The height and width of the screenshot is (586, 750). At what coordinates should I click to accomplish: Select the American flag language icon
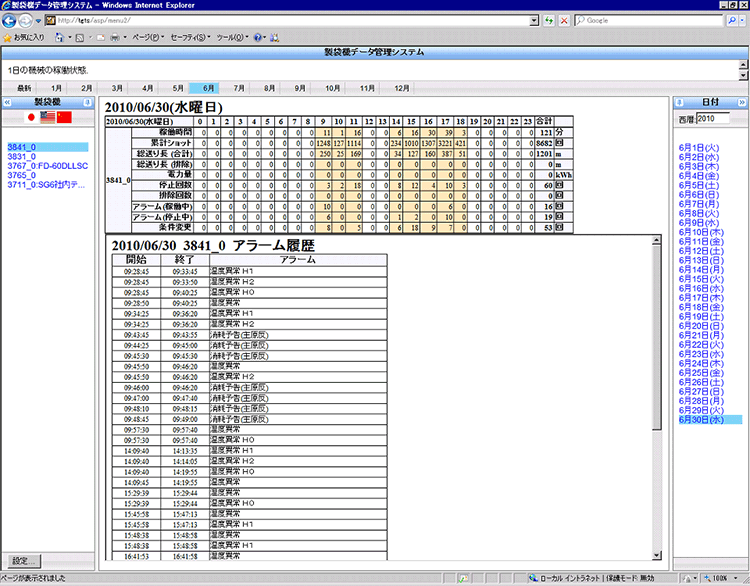pyautogui.click(x=47, y=117)
